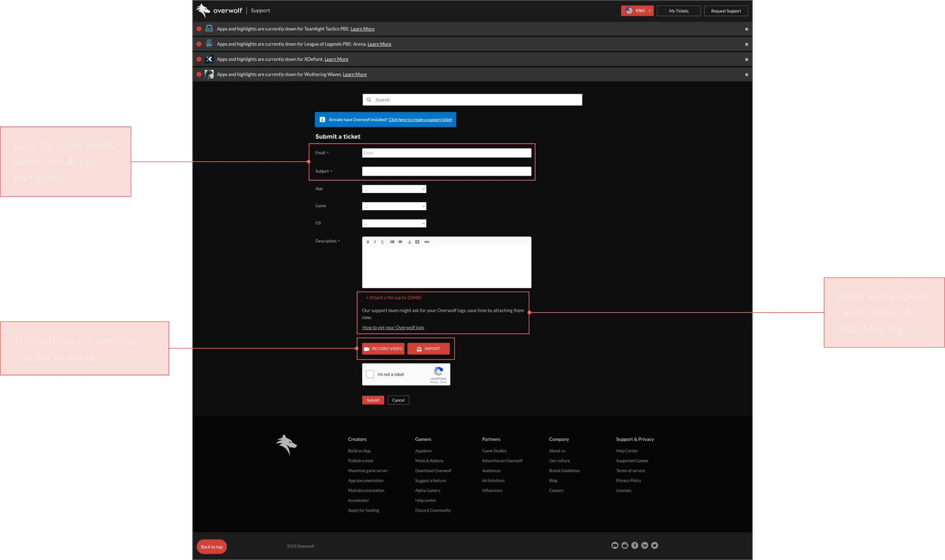Image resolution: width=945 pixels, height=560 pixels.
Task: Dismiss the Teamfight Tactics PBE alert
Action: click(747, 29)
